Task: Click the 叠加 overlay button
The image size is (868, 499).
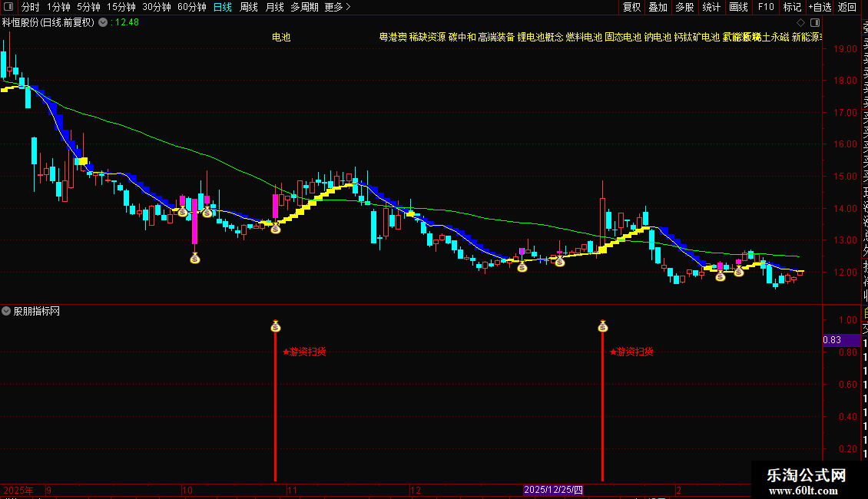Action: click(658, 7)
